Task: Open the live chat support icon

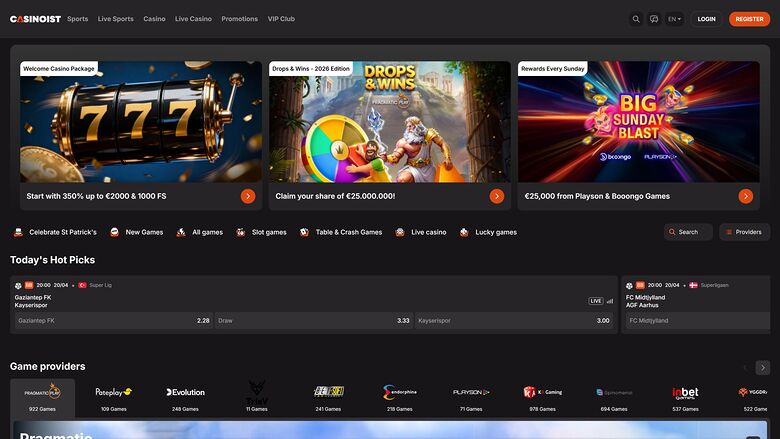Action: 654,19
